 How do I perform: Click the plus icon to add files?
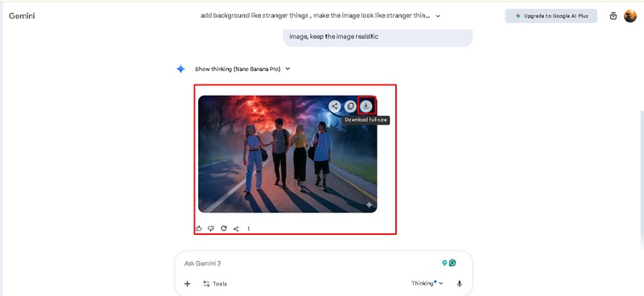[x=188, y=284]
